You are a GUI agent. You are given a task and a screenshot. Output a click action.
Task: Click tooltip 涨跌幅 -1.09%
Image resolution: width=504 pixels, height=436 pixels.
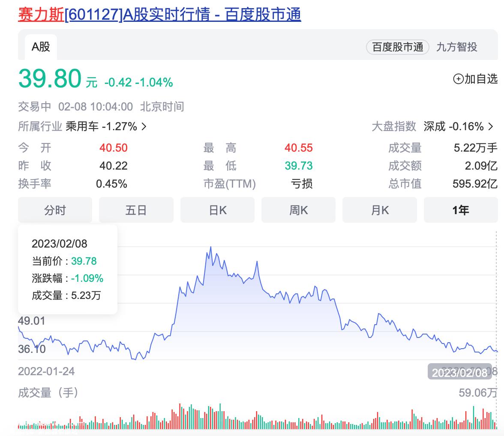point(68,278)
